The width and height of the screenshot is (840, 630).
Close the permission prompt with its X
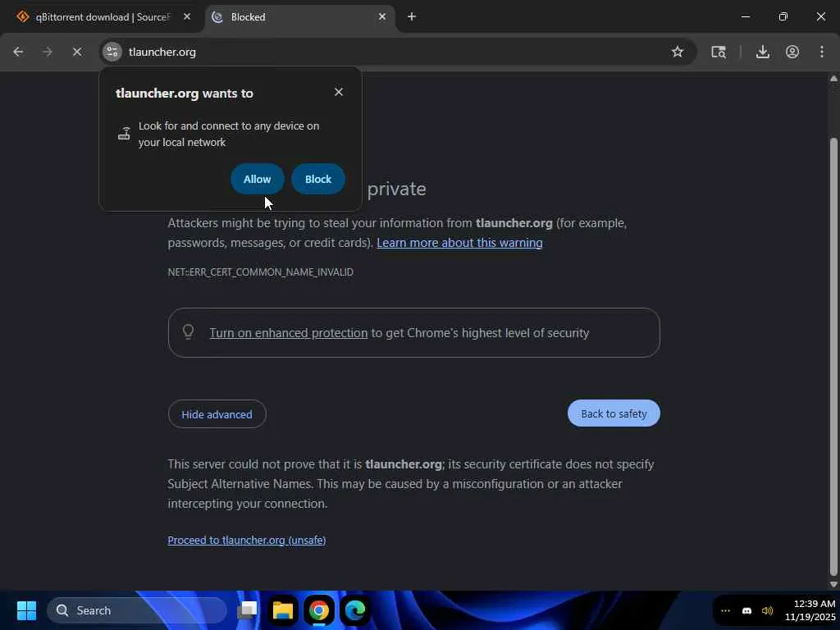(339, 92)
